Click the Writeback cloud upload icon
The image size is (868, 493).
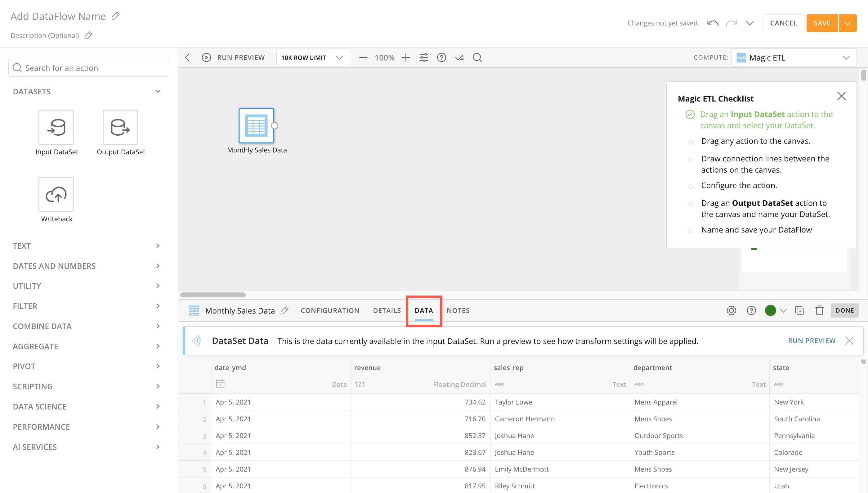coord(56,194)
